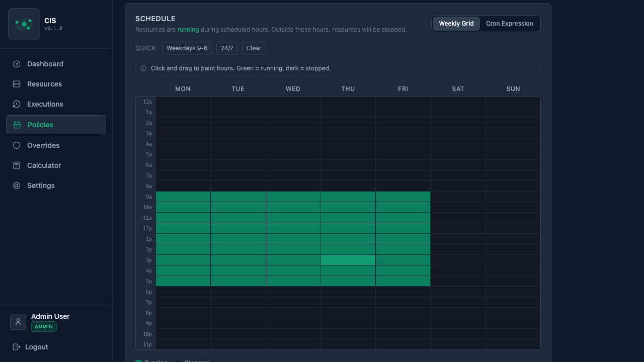Click the Admin User name
The width and height of the screenshot is (644, 362).
click(x=50, y=316)
